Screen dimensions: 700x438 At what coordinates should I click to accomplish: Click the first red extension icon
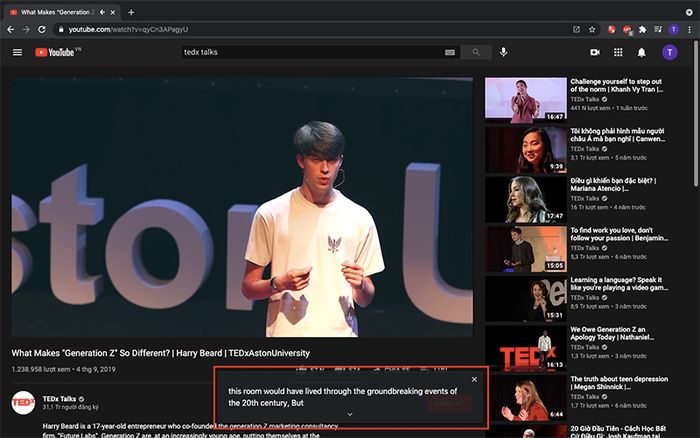pos(612,29)
